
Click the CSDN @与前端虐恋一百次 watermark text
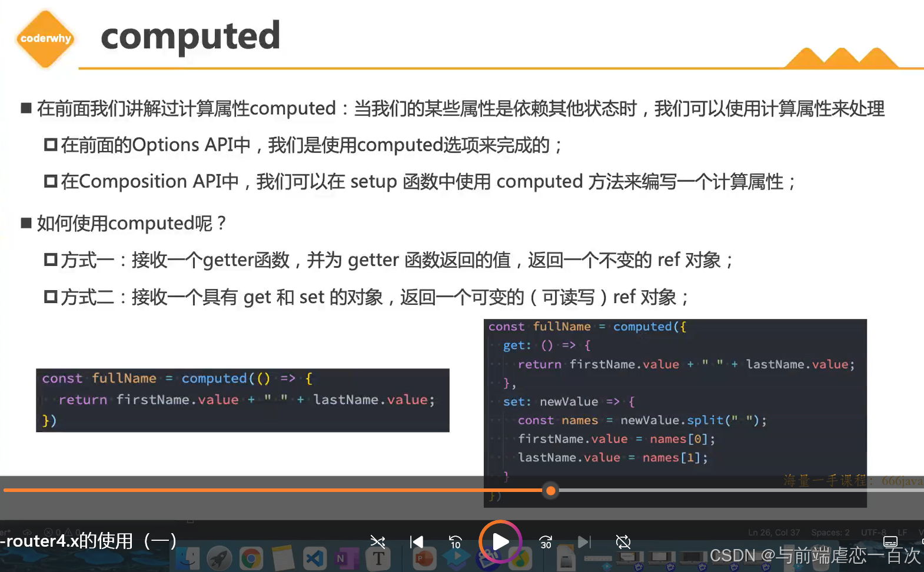click(x=815, y=556)
